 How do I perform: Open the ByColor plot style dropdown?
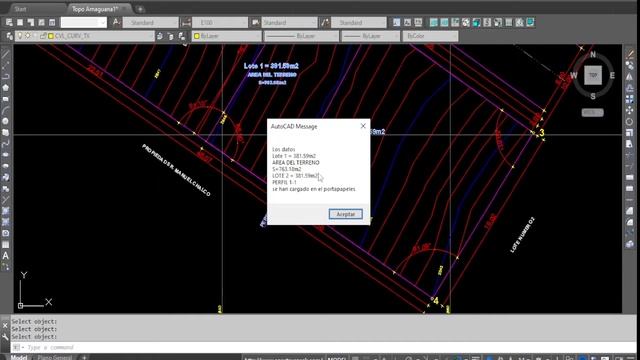coord(430,36)
